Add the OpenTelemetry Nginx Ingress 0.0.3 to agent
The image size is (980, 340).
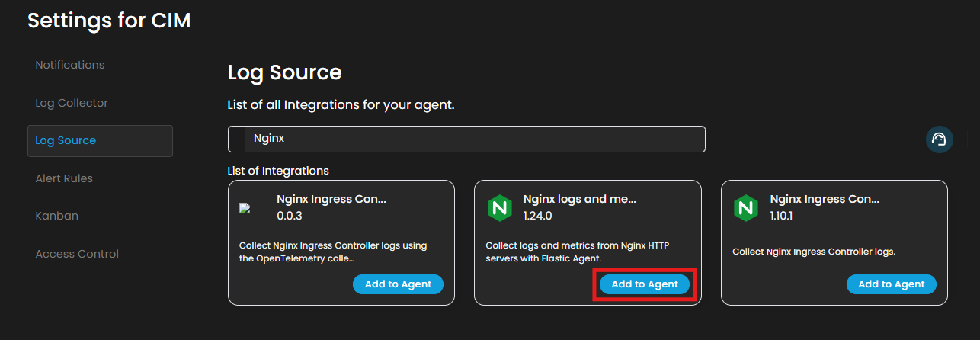tap(398, 284)
